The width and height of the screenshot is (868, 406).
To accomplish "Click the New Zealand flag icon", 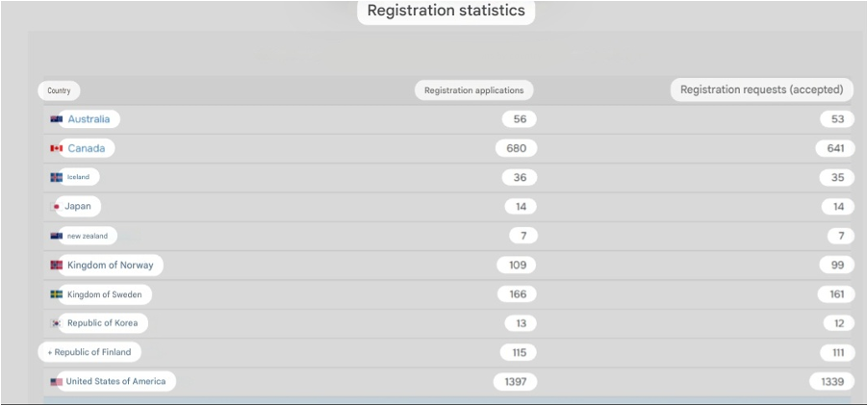I will pos(56,236).
